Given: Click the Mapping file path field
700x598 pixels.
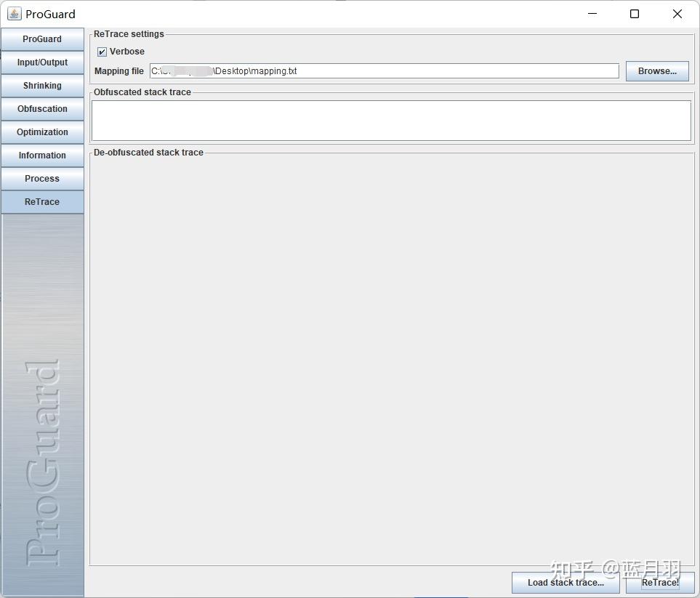Looking at the screenshot, I should click(x=384, y=71).
